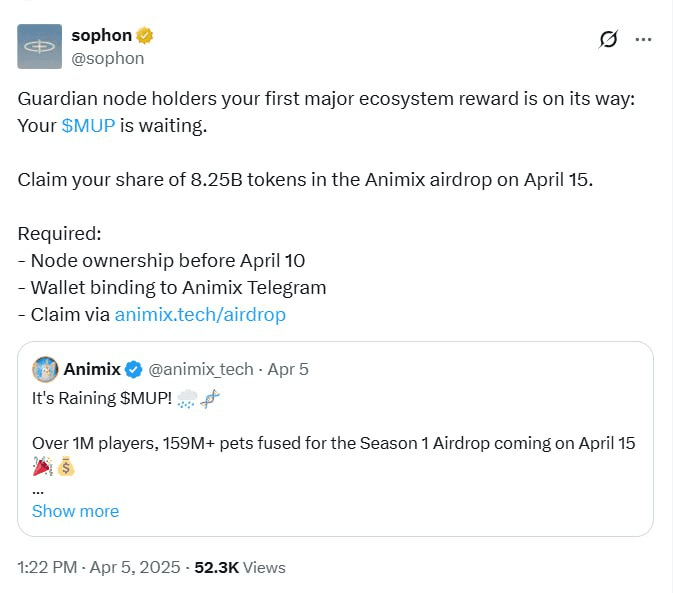Viewport: 673px width, 593px height.
Task: Click Animix's blue verified checkmark
Action: (x=134, y=369)
